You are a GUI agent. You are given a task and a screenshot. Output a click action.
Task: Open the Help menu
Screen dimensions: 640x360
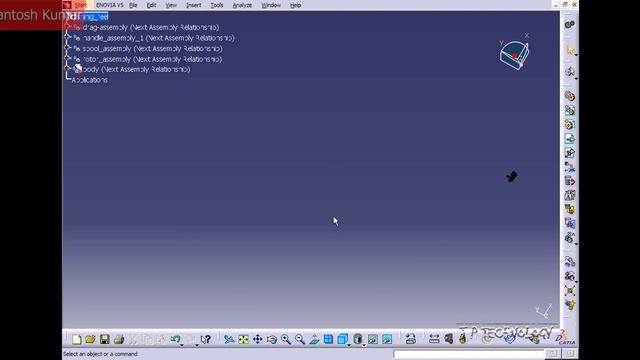click(x=296, y=5)
